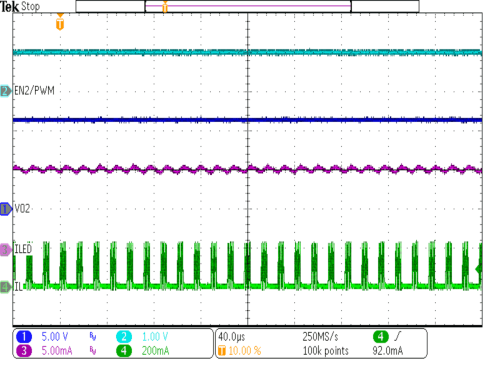
Task: Click the trigger level arrow at the right edge
Action: pyautogui.click(x=479, y=269)
